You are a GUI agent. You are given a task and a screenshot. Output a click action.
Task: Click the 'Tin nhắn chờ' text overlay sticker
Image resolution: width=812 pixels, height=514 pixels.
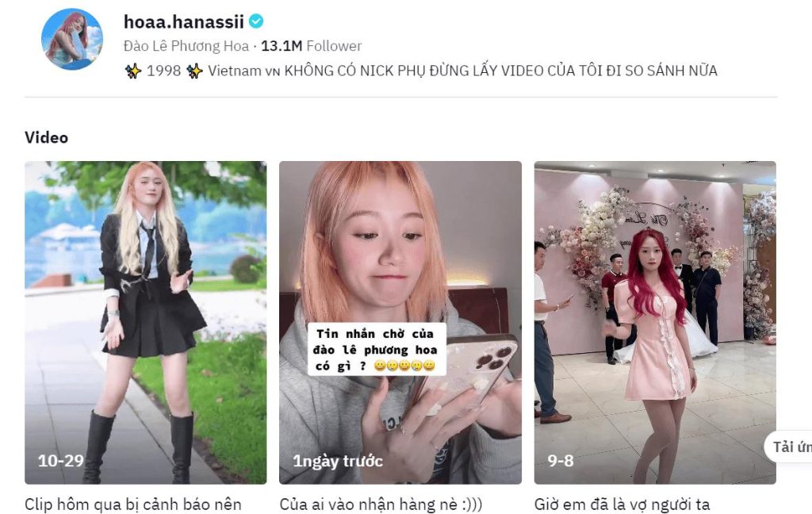[x=375, y=350]
